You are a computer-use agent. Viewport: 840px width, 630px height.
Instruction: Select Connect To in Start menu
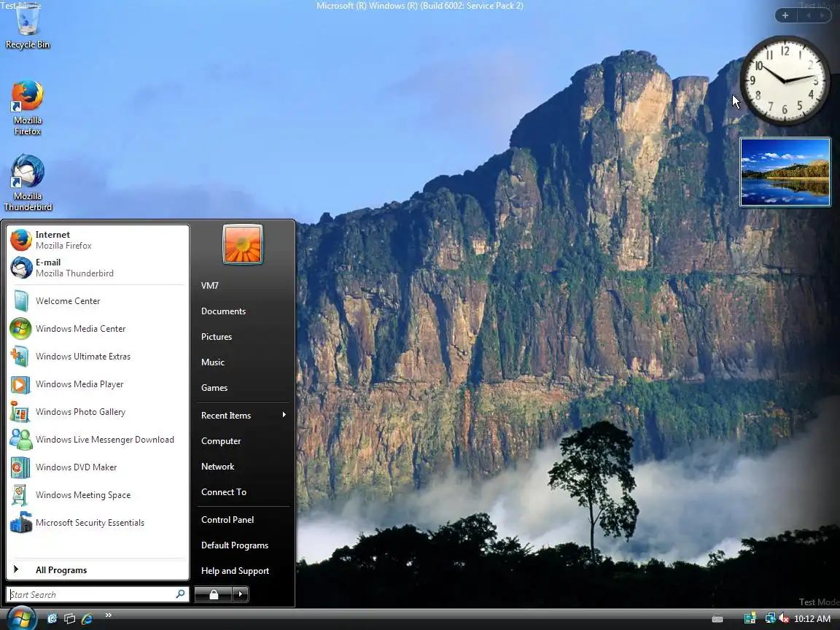click(x=243, y=492)
